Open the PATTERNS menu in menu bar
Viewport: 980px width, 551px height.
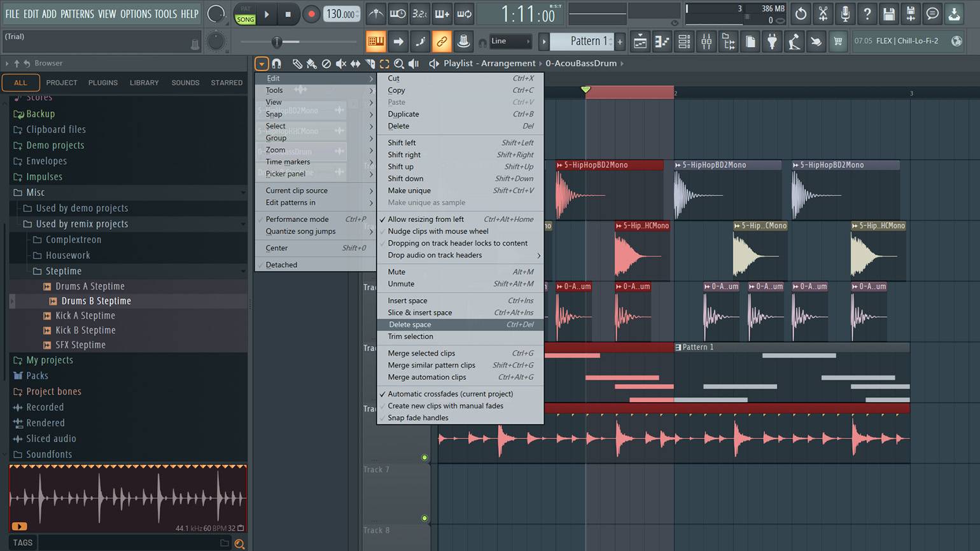click(77, 14)
